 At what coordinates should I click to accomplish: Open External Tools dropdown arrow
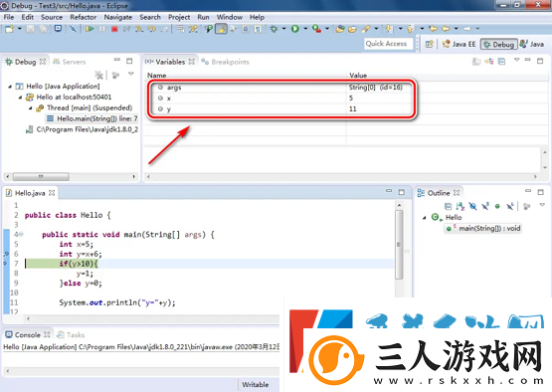pos(327,29)
